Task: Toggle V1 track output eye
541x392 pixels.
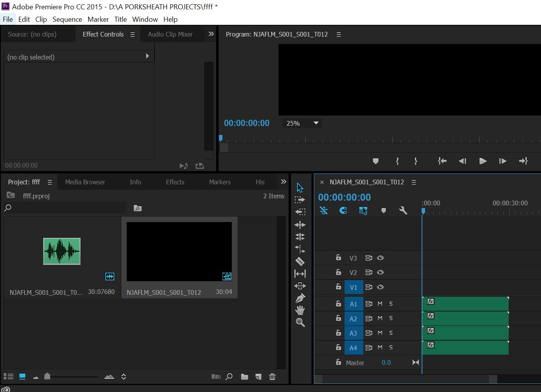Action: click(380, 287)
